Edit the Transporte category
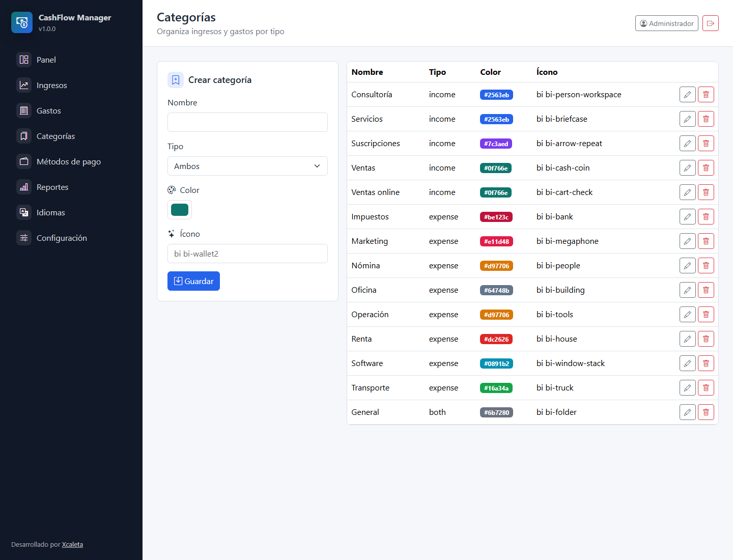 click(687, 388)
